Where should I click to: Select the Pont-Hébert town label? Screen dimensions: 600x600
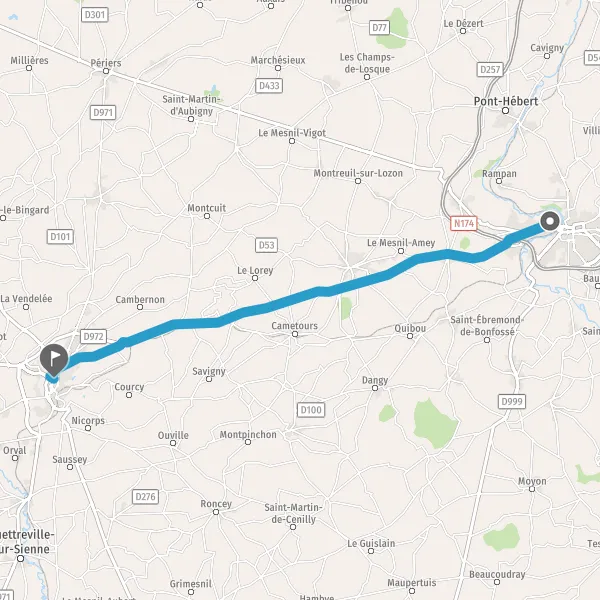[x=506, y=101]
